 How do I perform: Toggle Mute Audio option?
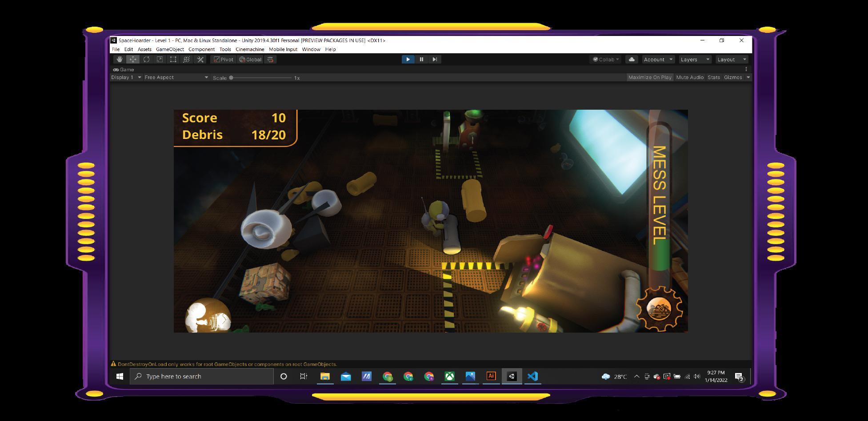point(689,77)
